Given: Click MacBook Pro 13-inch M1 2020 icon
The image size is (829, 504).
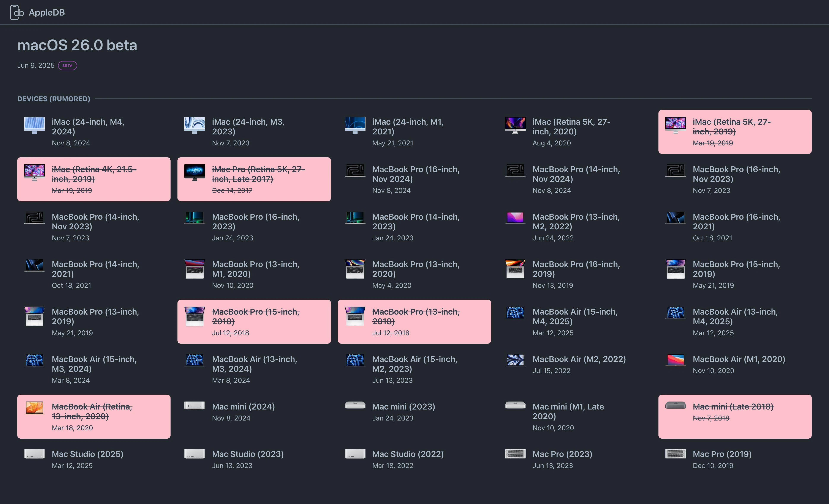Looking at the screenshot, I should [195, 269].
